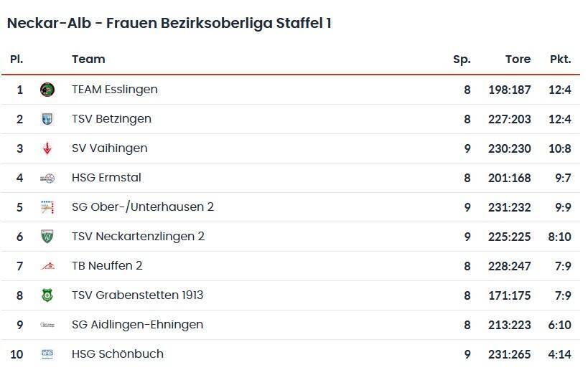588x370 pixels.
Task: Click the TEAM Esslingen club logo
Action: click(47, 90)
